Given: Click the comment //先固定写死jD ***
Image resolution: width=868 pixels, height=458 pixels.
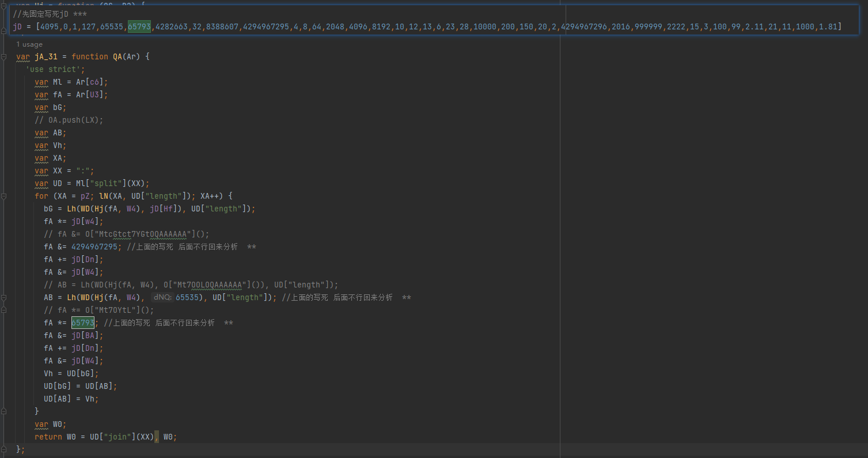Looking at the screenshot, I should coord(50,14).
